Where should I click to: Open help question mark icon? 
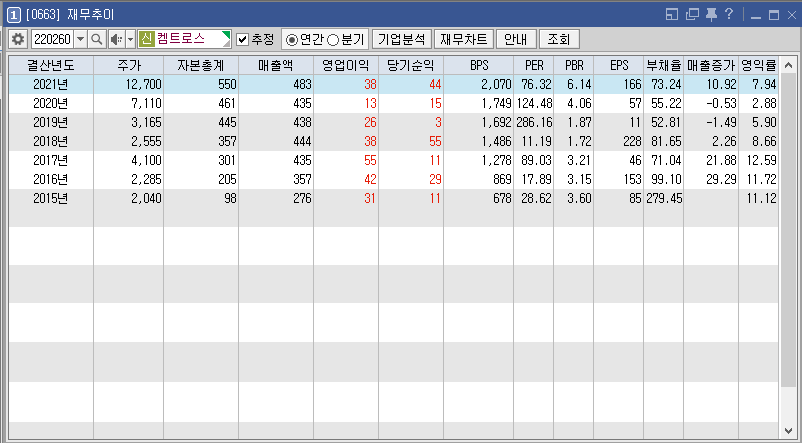[x=729, y=14]
